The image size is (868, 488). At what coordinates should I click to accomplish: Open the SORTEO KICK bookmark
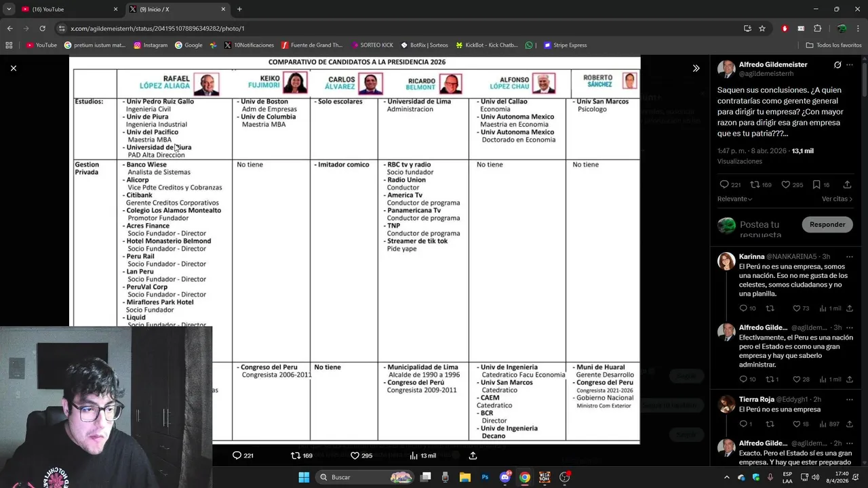tap(372, 45)
